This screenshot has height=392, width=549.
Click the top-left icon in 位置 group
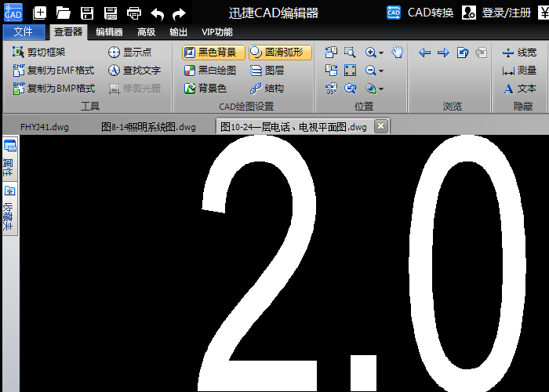pos(331,53)
